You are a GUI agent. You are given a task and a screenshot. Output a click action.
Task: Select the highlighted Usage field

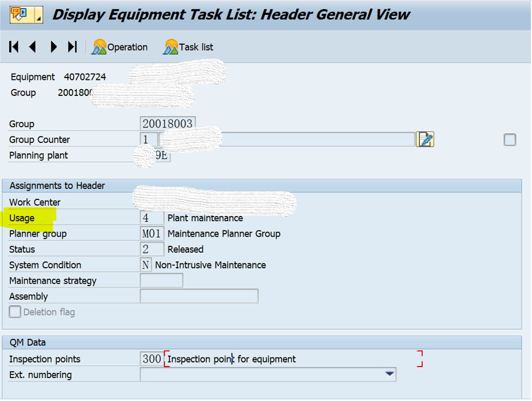click(x=152, y=218)
